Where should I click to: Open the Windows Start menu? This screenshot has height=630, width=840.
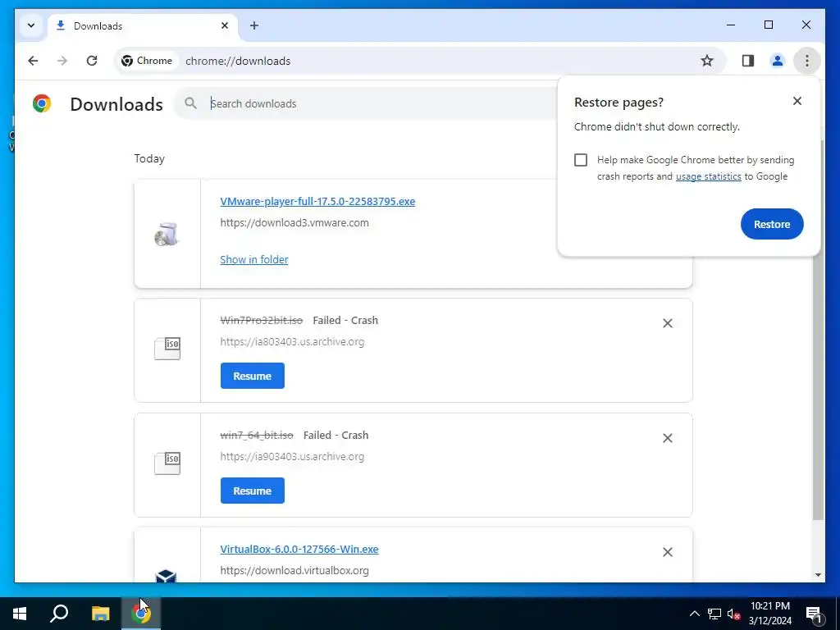click(20, 614)
